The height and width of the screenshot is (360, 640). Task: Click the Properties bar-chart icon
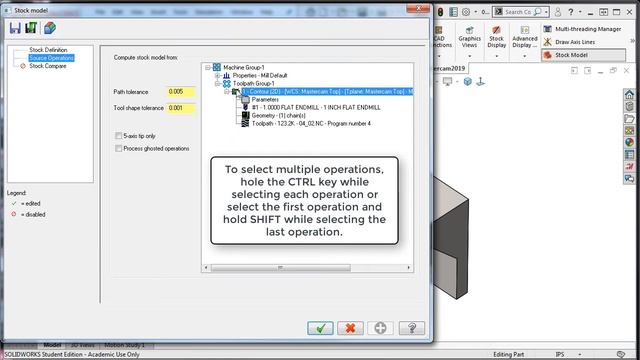(227, 76)
